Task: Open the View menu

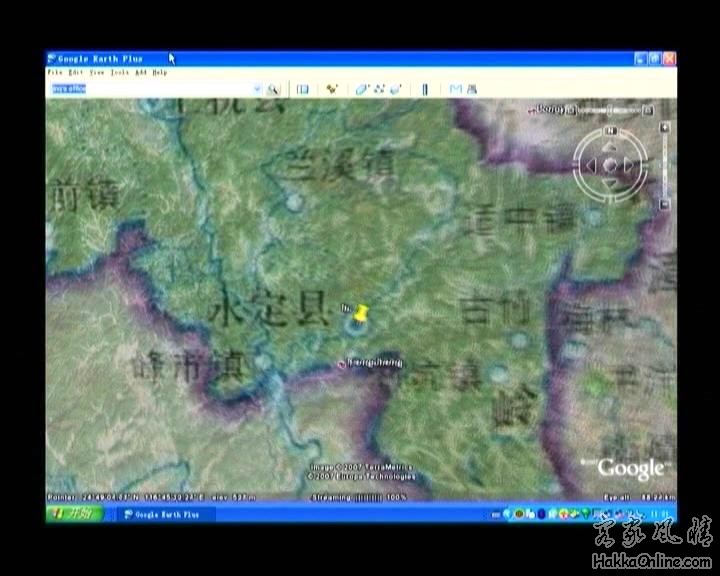Action: click(x=96, y=73)
